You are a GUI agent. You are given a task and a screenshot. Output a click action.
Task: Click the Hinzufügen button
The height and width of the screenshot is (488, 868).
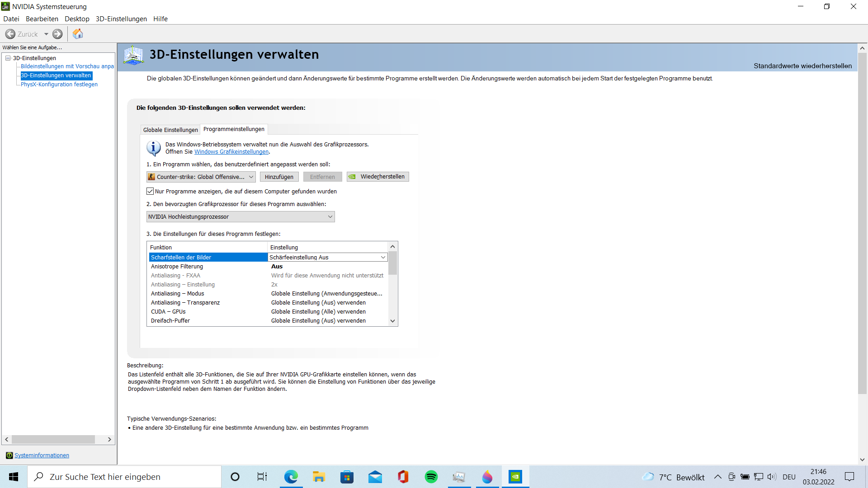(x=279, y=177)
